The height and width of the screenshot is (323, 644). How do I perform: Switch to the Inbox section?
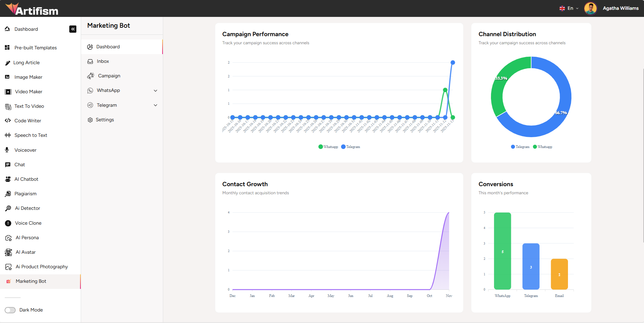(x=102, y=61)
